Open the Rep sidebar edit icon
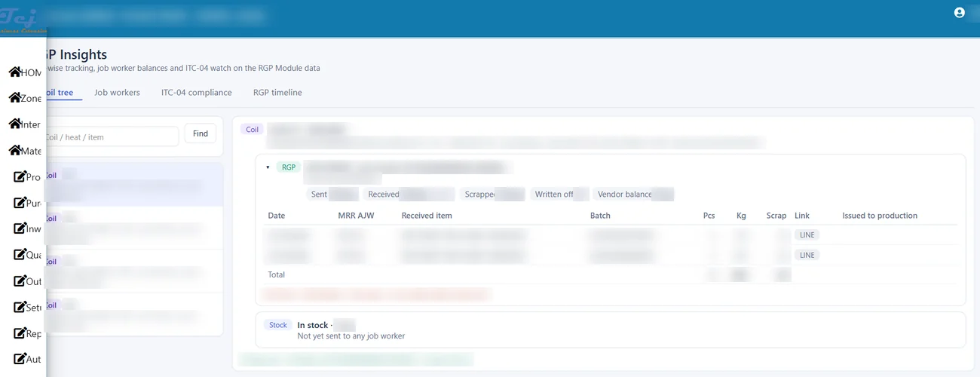The height and width of the screenshot is (377, 980). pyautogui.click(x=20, y=333)
